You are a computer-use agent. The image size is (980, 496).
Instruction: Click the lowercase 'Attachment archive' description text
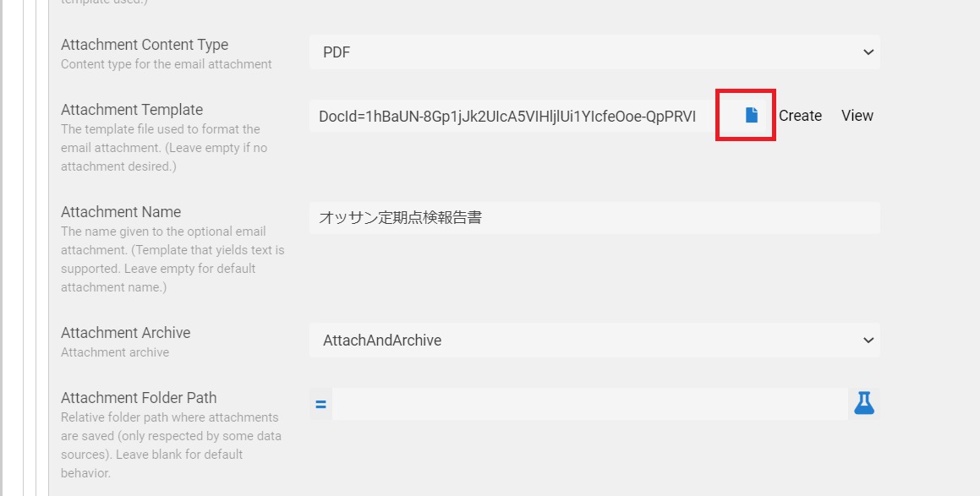115,352
